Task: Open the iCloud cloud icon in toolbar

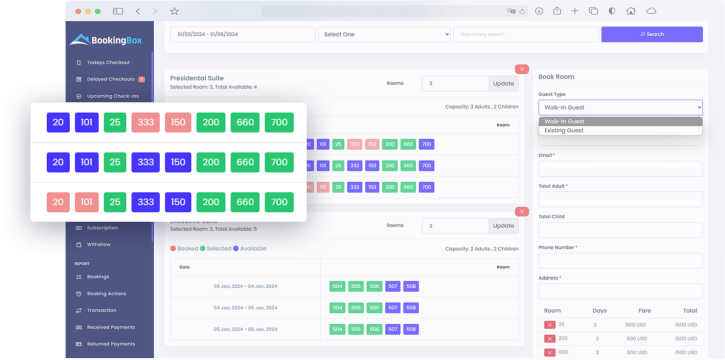Action: (651, 11)
